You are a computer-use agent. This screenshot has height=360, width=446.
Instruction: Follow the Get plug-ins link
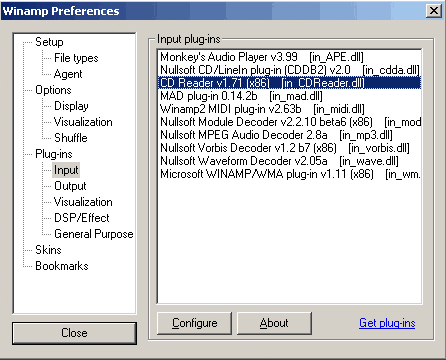[387, 323]
